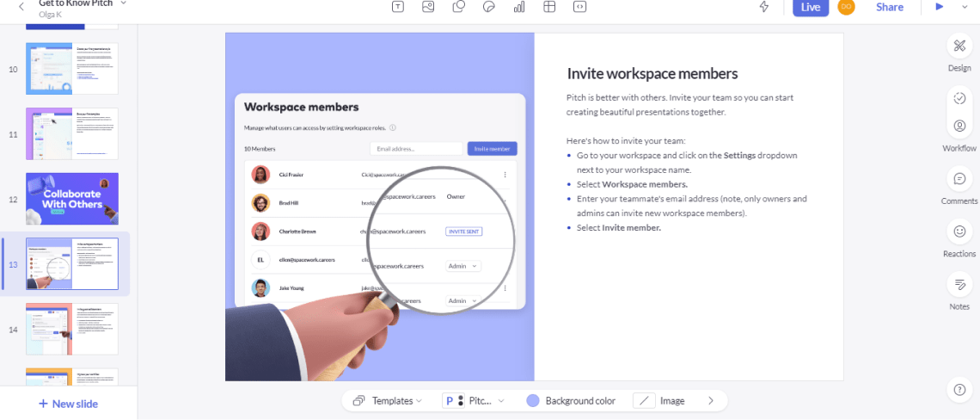The width and height of the screenshot is (980, 420).
Task: Click the info icon after workspace roles text
Action: tap(393, 127)
